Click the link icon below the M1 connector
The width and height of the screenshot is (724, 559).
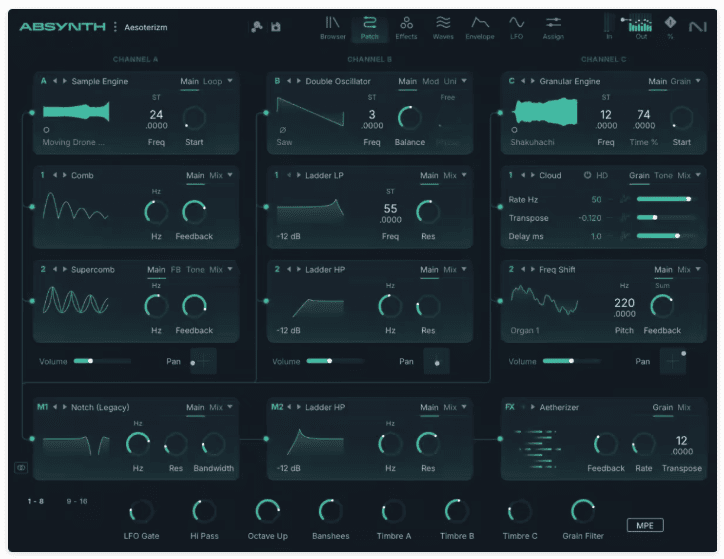tap(21, 468)
